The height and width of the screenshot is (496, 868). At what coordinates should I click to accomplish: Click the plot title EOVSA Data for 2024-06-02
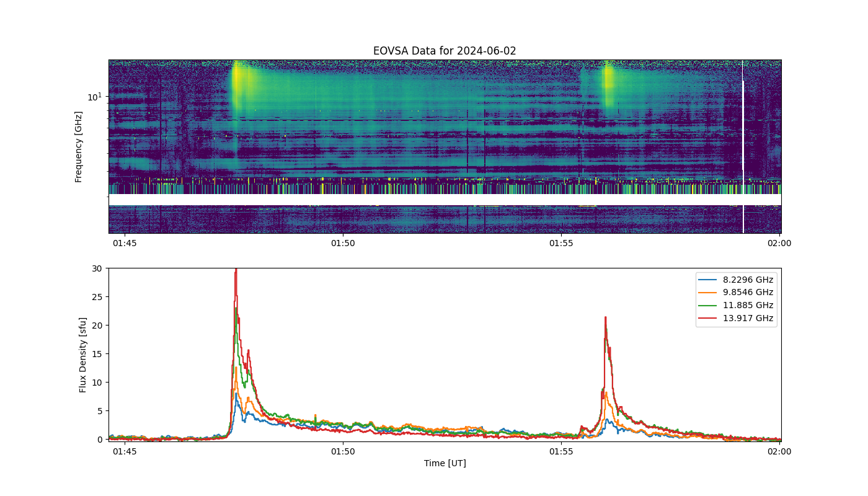tap(445, 51)
